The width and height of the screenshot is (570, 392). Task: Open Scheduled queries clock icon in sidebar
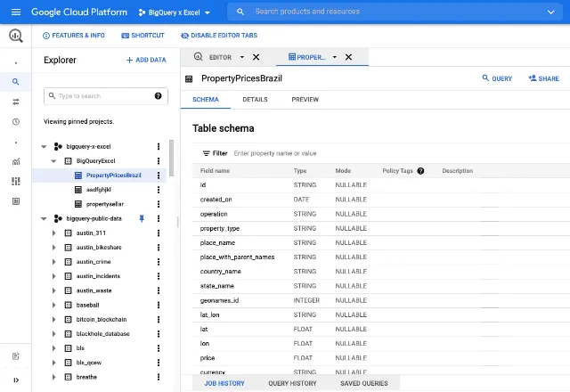[x=16, y=122]
